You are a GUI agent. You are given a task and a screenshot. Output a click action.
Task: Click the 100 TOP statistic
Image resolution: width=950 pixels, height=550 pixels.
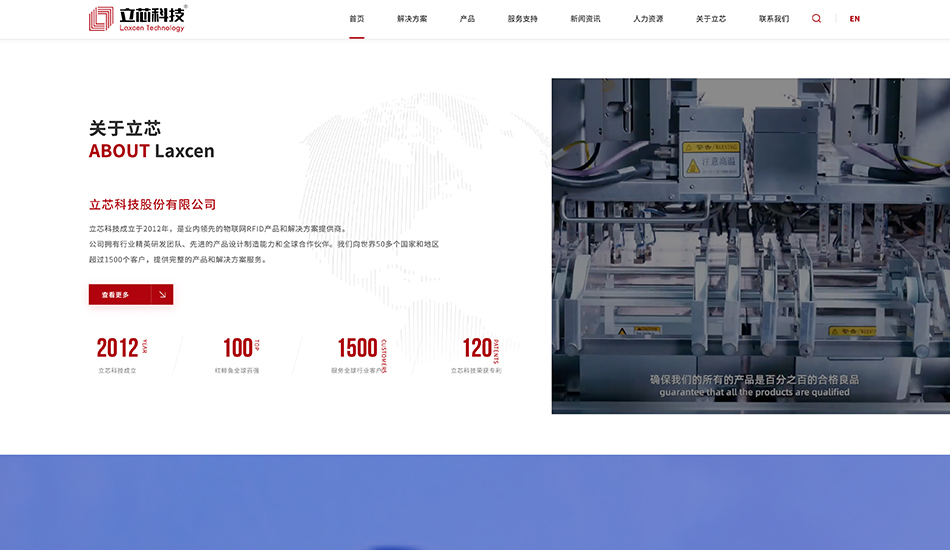[241, 348]
